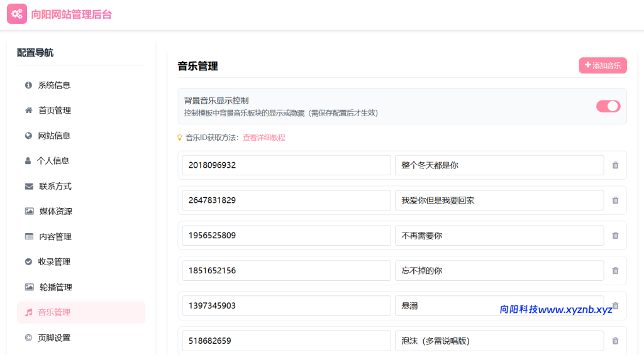Edit song name field 泡沫（多雷说唱版)
Screen dimensions: 644x355
pyautogui.click(x=499, y=341)
